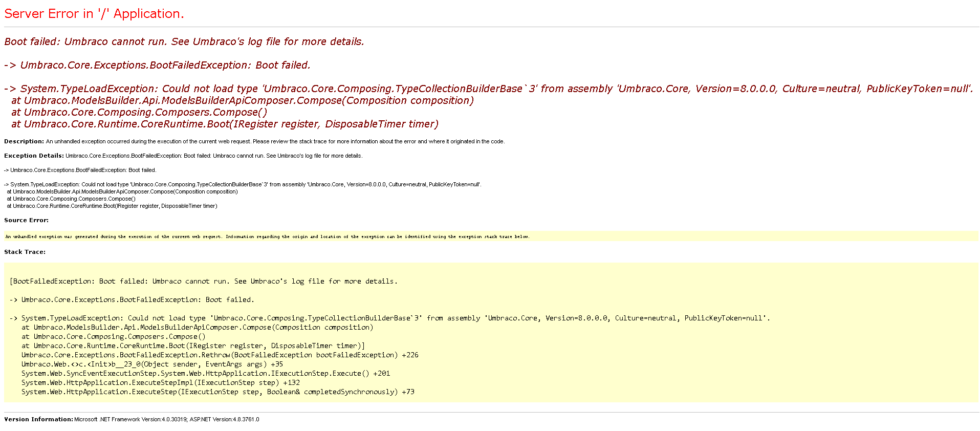Viewport: 980px width, 431px height.
Task: Click the 'Microsoft .NET Framework Version:4.0.30319' text
Action: pos(131,419)
